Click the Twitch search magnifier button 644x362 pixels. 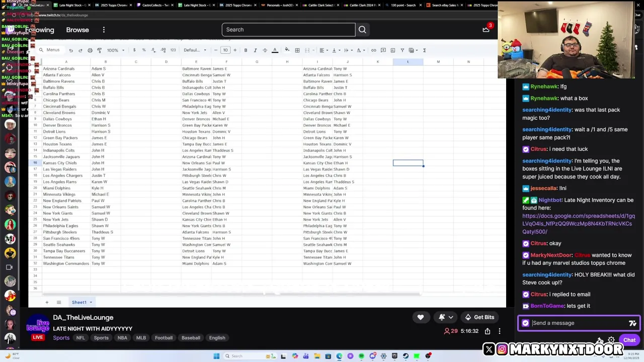coord(362,30)
